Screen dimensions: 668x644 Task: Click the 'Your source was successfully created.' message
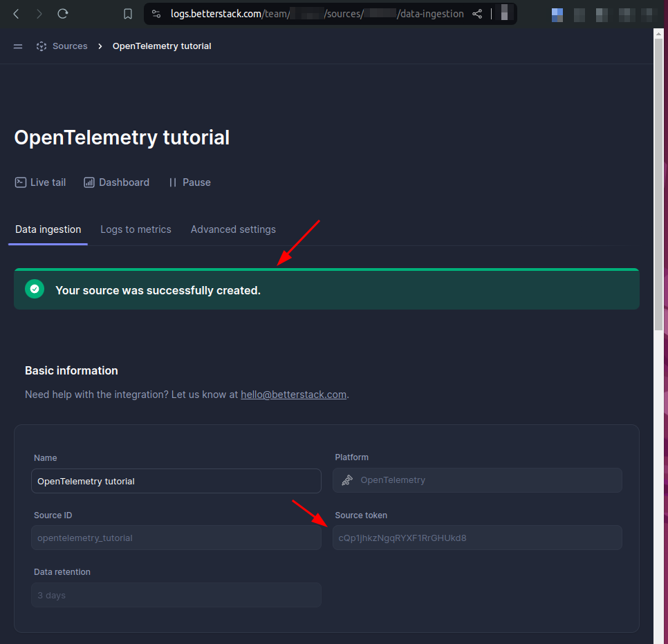tap(158, 290)
